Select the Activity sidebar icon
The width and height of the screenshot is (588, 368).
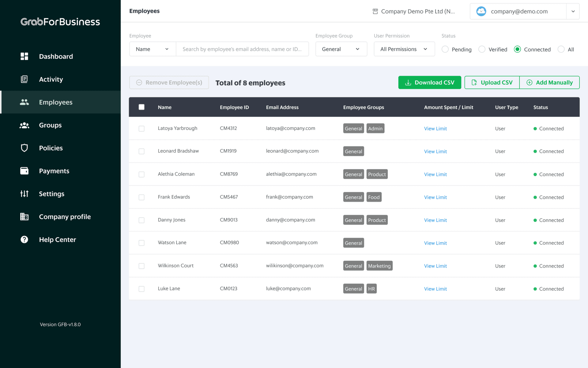(x=24, y=79)
